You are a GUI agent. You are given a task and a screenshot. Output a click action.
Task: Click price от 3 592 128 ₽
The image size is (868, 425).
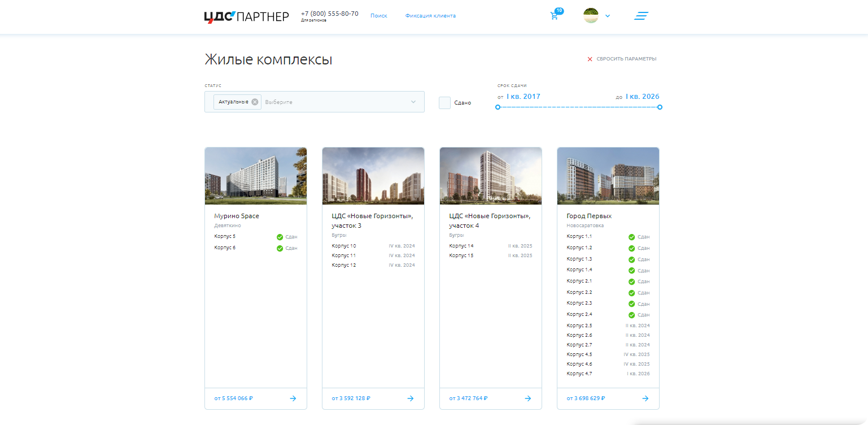[351, 398]
